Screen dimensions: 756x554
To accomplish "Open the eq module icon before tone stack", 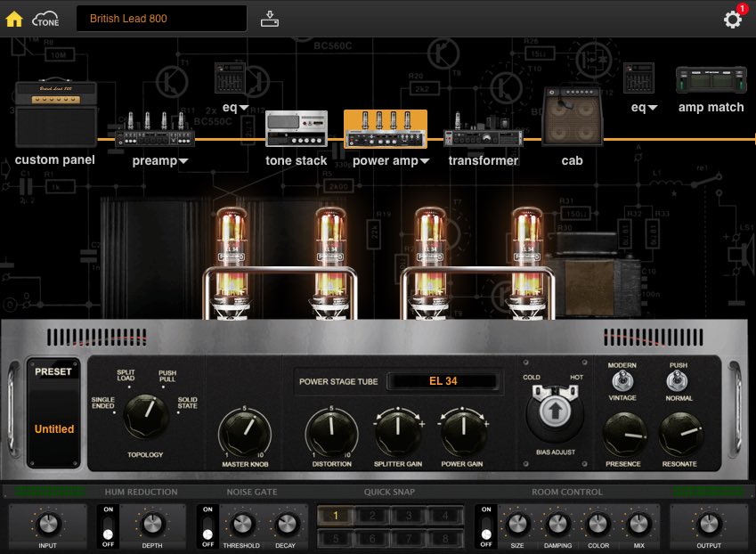I will point(230,77).
